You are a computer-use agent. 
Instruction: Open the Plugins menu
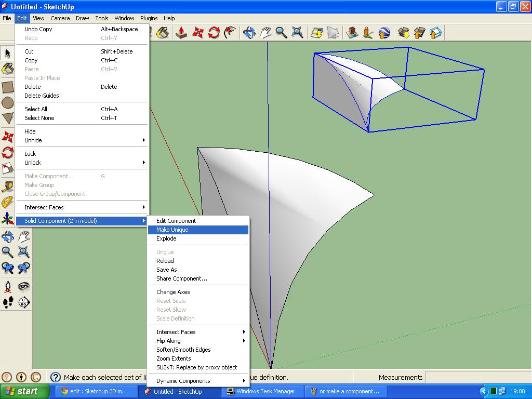pos(149,18)
